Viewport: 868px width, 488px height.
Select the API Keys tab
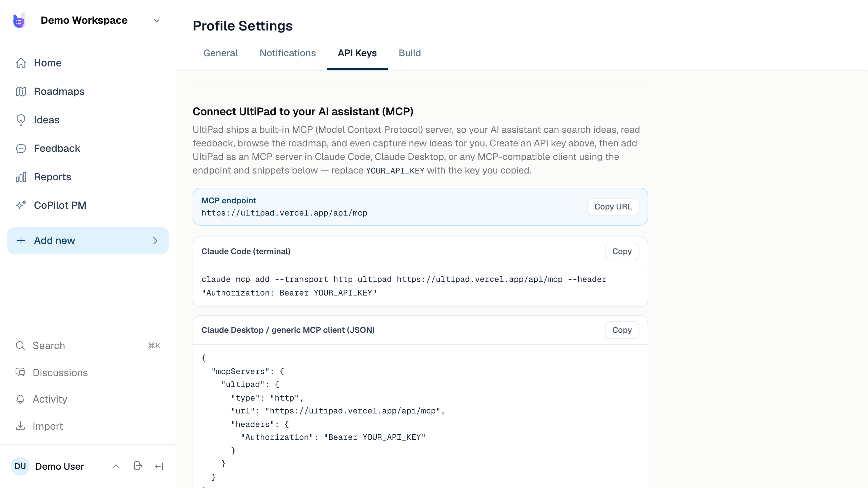point(357,53)
